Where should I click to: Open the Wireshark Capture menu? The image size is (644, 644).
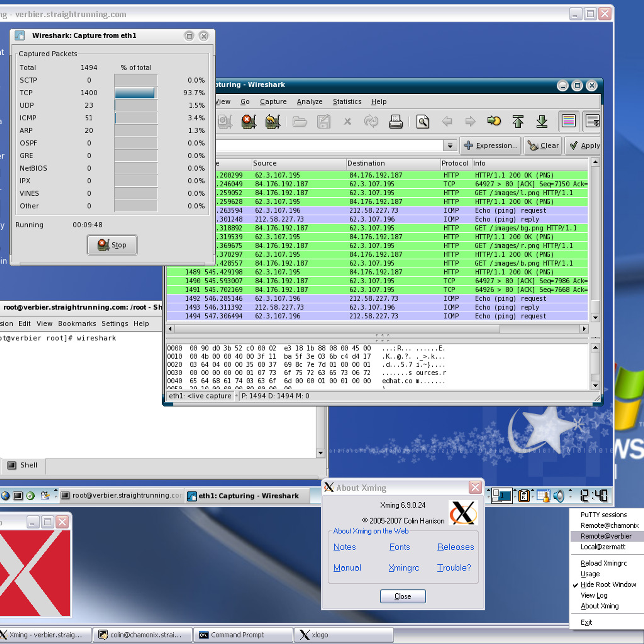[273, 102]
